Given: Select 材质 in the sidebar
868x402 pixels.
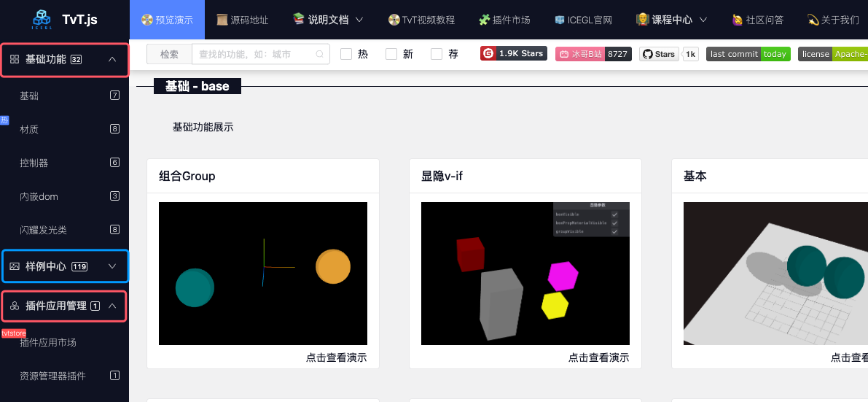Looking at the screenshot, I should tap(29, 129).
